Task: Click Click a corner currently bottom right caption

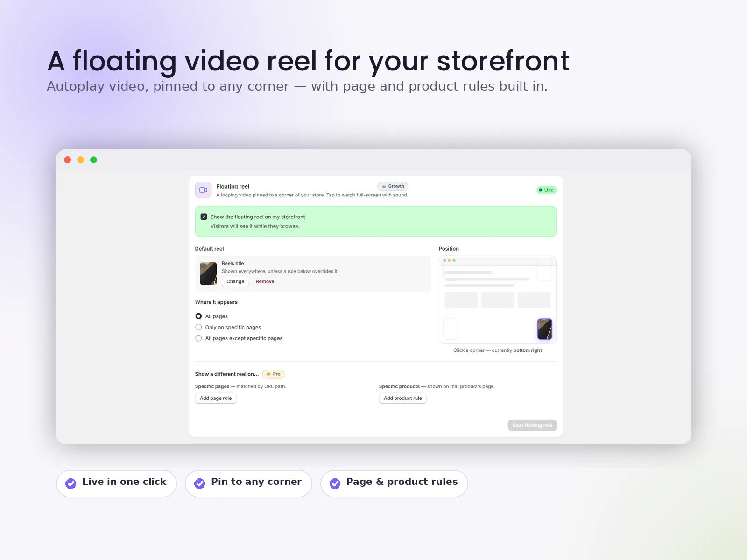Action: 498,350
